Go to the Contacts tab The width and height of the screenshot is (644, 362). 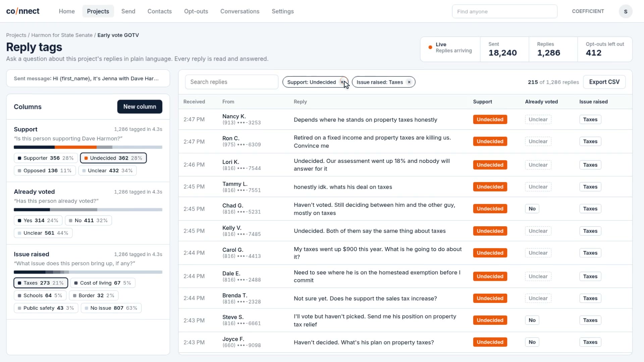tap(160, 11)
